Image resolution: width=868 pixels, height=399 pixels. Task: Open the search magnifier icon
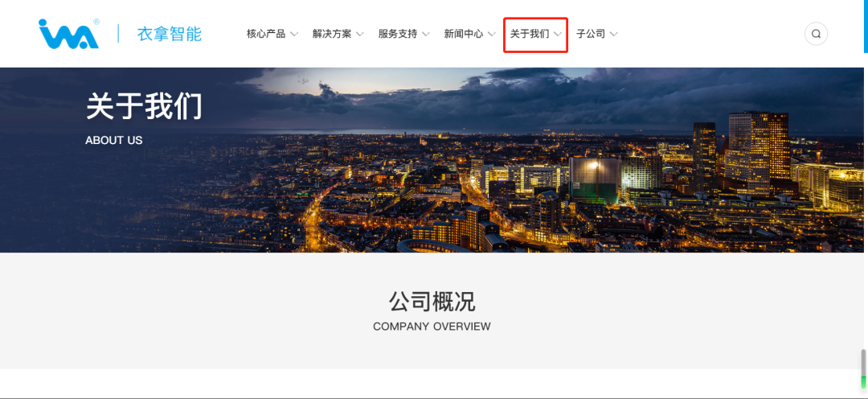[816, 34]
